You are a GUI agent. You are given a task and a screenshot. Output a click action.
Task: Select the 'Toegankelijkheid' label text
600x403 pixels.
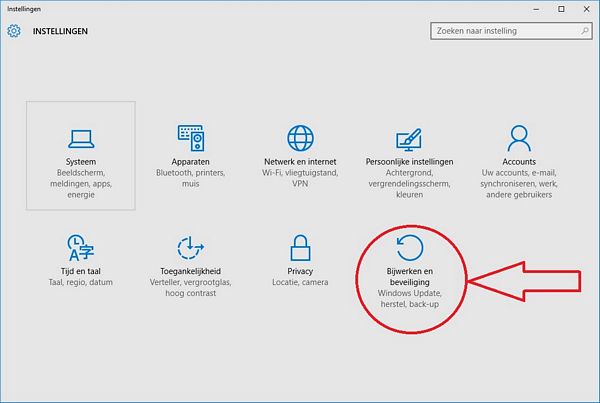191,271
